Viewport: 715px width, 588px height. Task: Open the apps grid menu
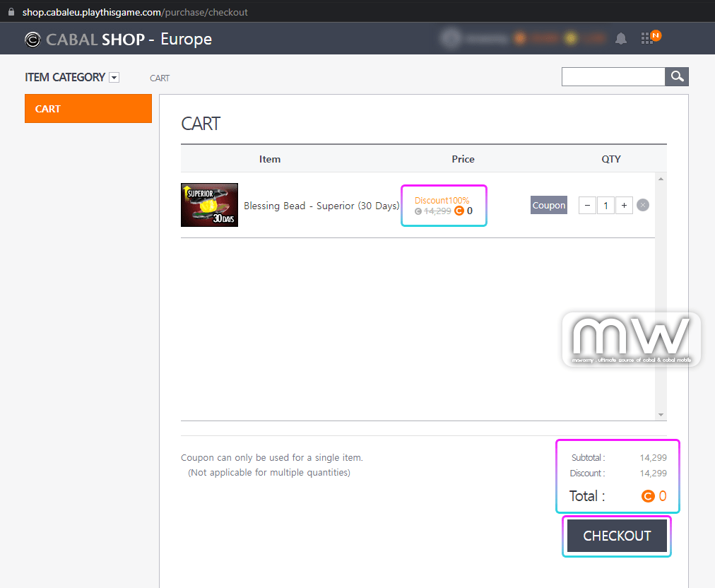(647, 39)
